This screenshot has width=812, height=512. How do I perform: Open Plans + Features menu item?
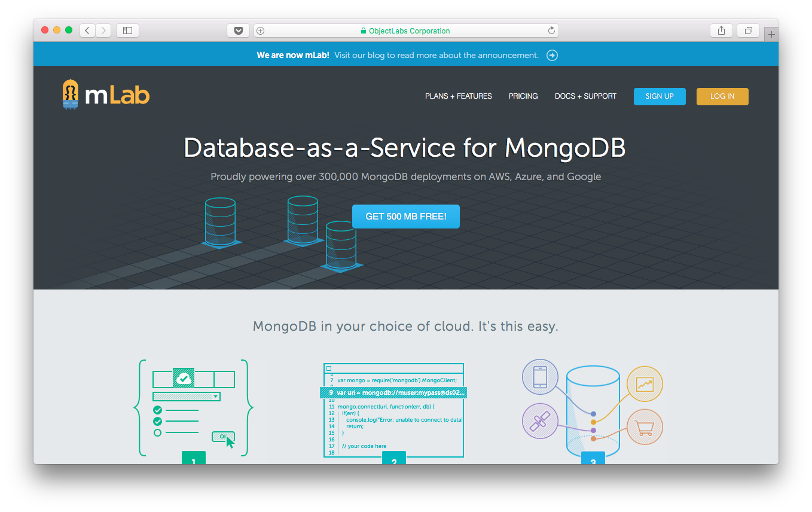pyautogui.click(x=459, y=96)
